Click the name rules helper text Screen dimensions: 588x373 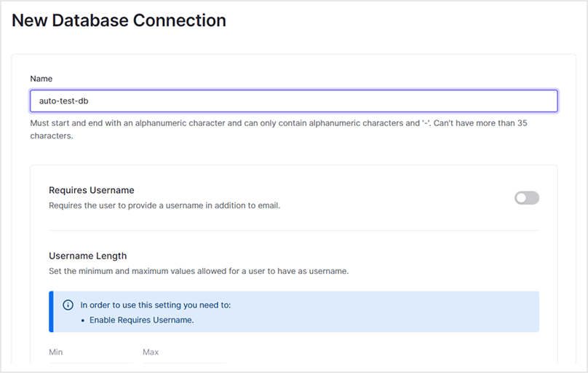[x=279, y=124]
